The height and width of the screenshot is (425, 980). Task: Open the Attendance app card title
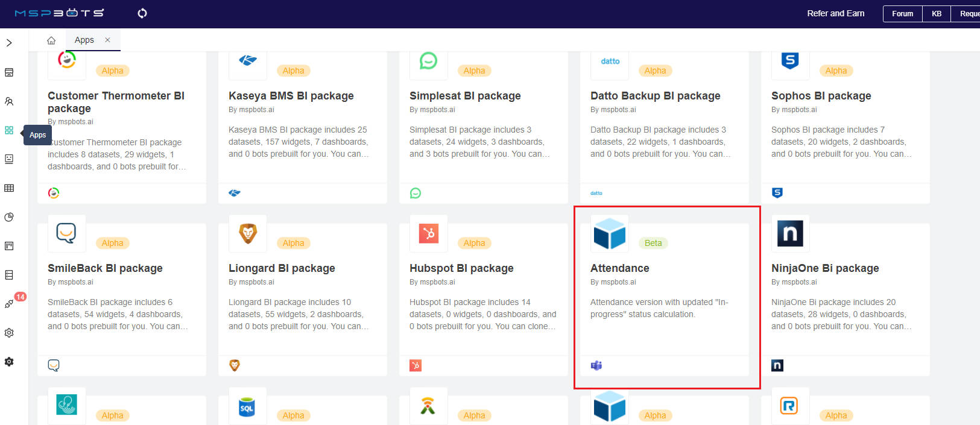(x=619, y=268)
